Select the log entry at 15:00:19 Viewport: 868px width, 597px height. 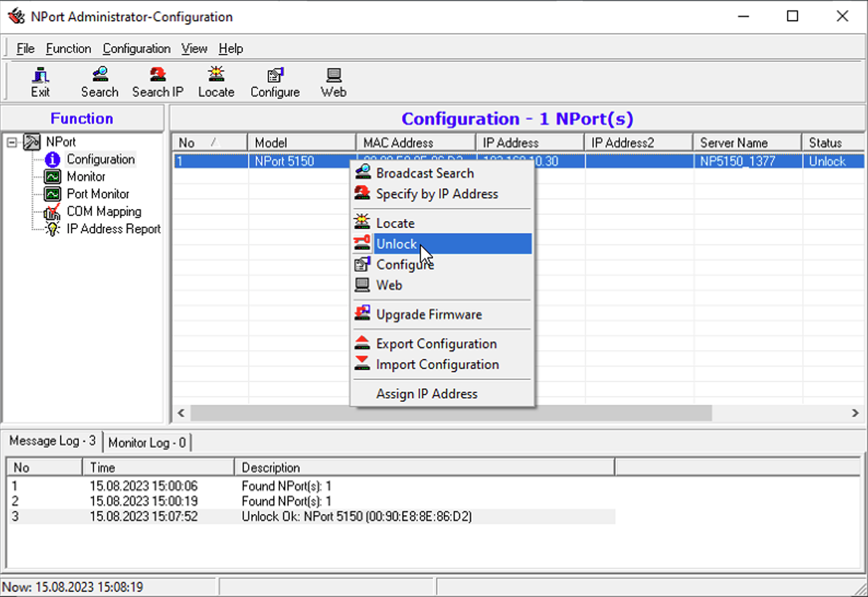pos(311,501)
